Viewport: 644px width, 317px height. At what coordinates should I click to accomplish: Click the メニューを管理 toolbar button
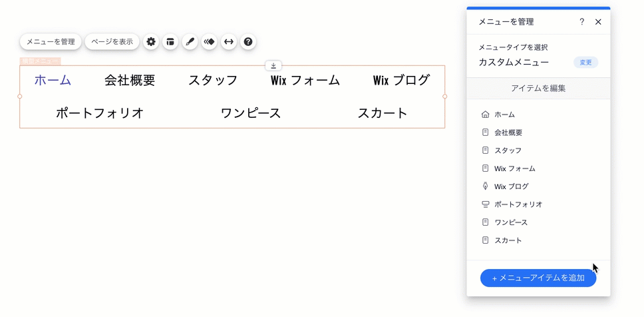click(x=51, y=42)
